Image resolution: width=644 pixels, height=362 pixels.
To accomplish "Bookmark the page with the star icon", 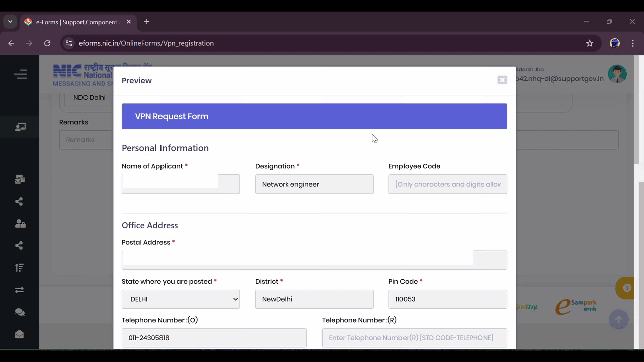I will tap(589, 43).
